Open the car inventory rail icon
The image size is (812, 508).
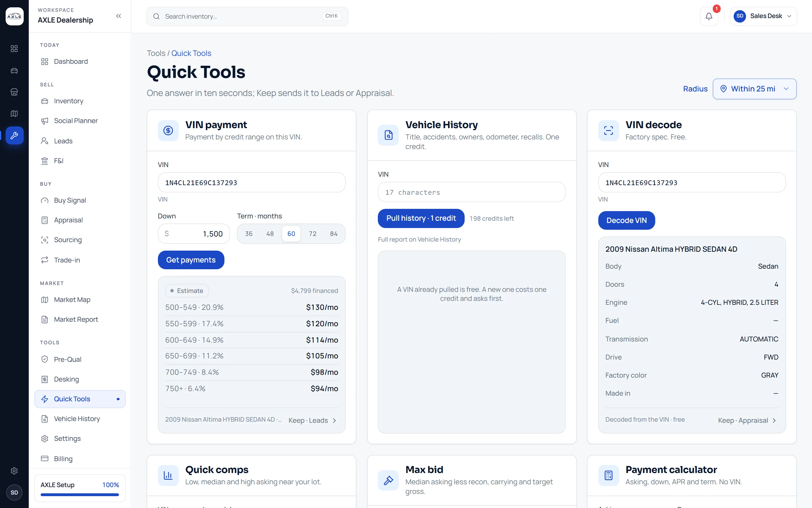pyautogui.click(x=14, y=71)
